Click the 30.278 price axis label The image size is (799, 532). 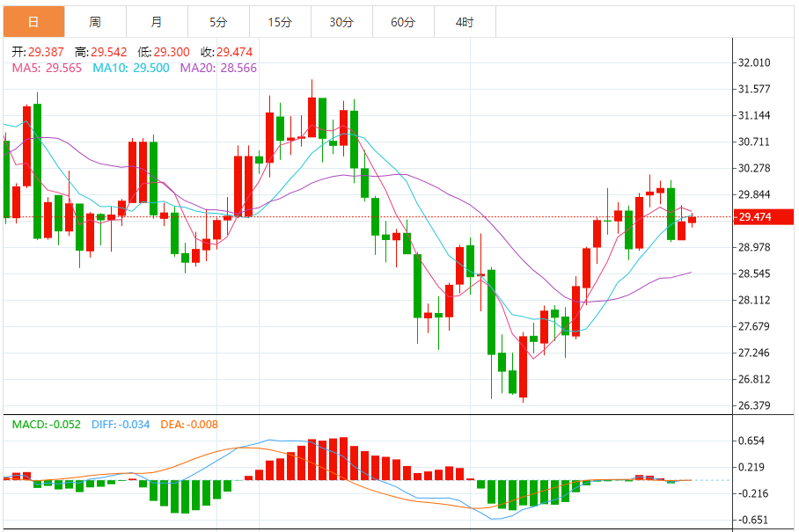754,168
